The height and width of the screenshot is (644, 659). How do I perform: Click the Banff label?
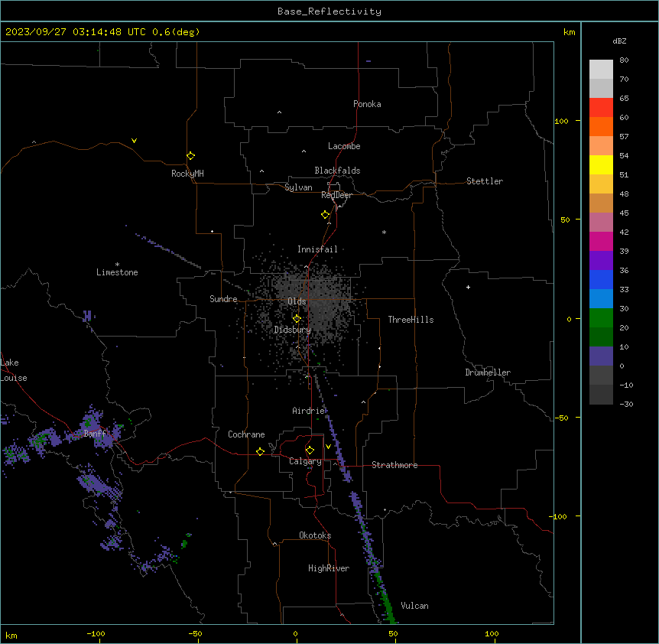[96, 434]
